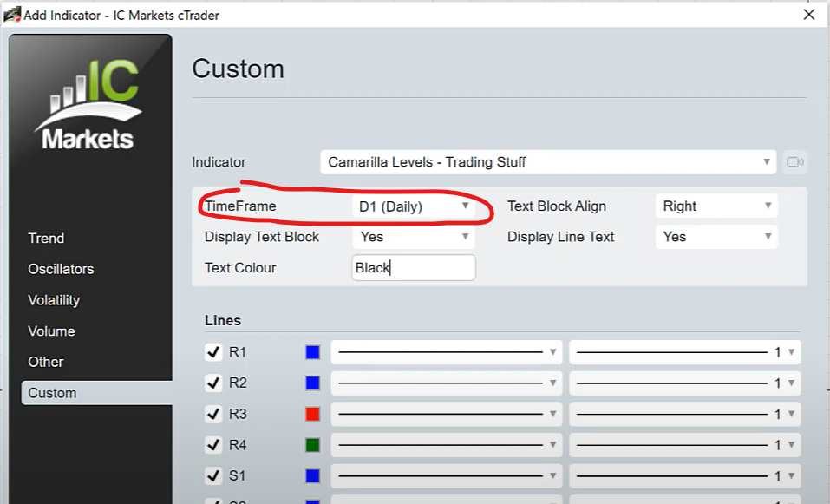Viewport: 830px width, 504px height.
Task: Click the 'Add Indicator - IC Markets cTrader' title text
Action: pos(121,16)
